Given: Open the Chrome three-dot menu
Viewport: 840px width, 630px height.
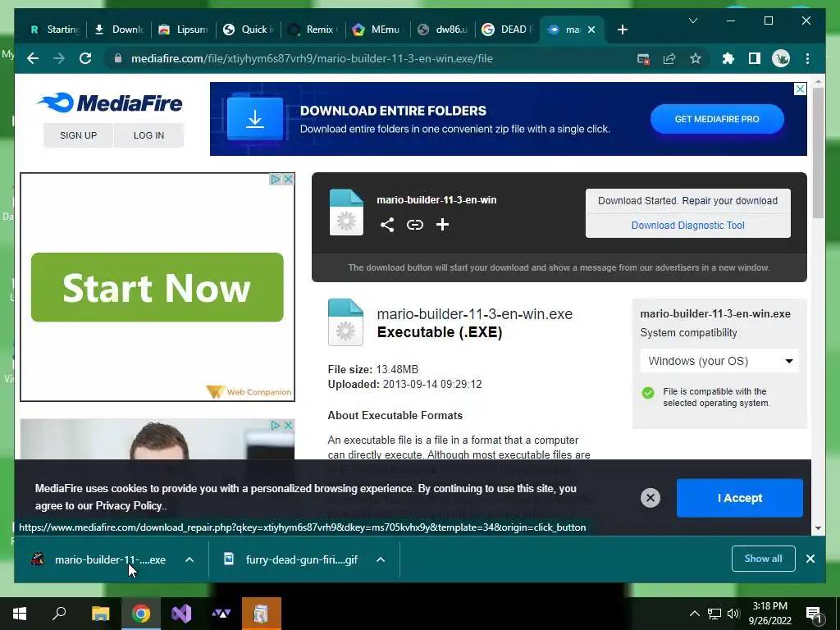Looking at the screenshot, I should [x=807, y=58].
